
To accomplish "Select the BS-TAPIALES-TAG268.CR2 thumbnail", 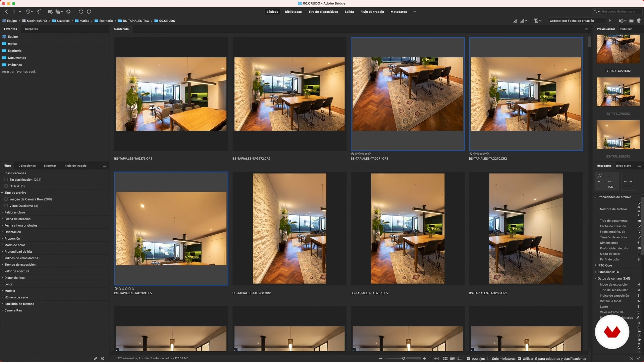I will pyautogui.click(x=289, y=229).
